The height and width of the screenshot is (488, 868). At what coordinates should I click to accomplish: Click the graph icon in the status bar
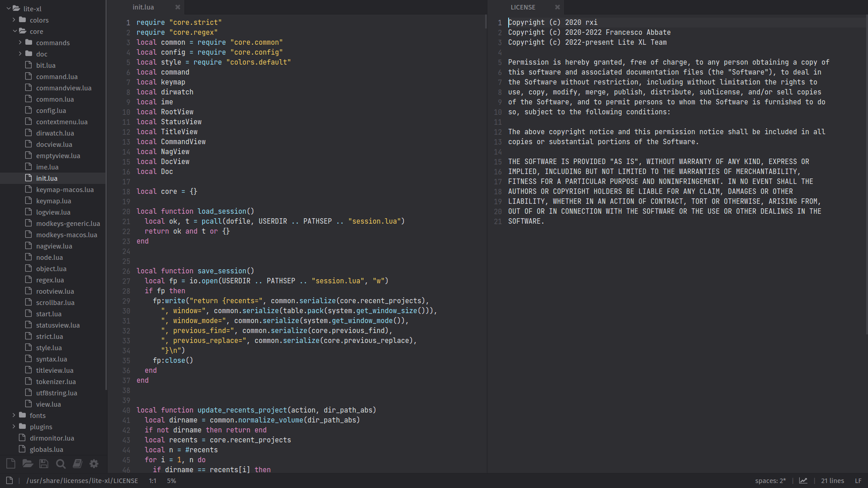[x=803, y=481]
